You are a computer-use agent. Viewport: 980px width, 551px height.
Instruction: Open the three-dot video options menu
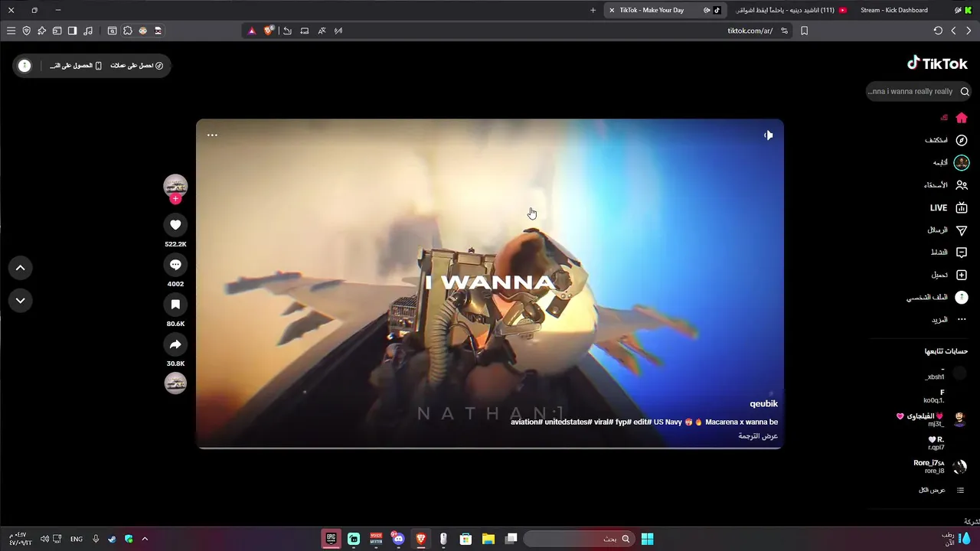click(x=212, y=135)
